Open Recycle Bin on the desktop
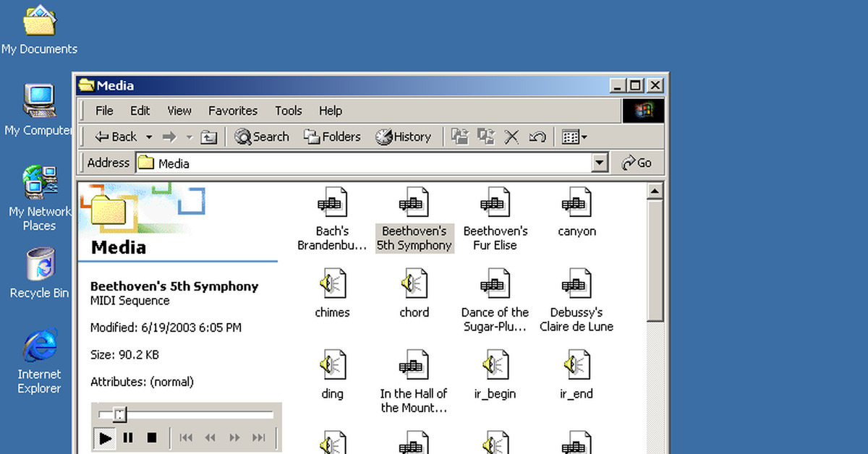This screenshot has height=454, width=868. [x=40, y=265]
